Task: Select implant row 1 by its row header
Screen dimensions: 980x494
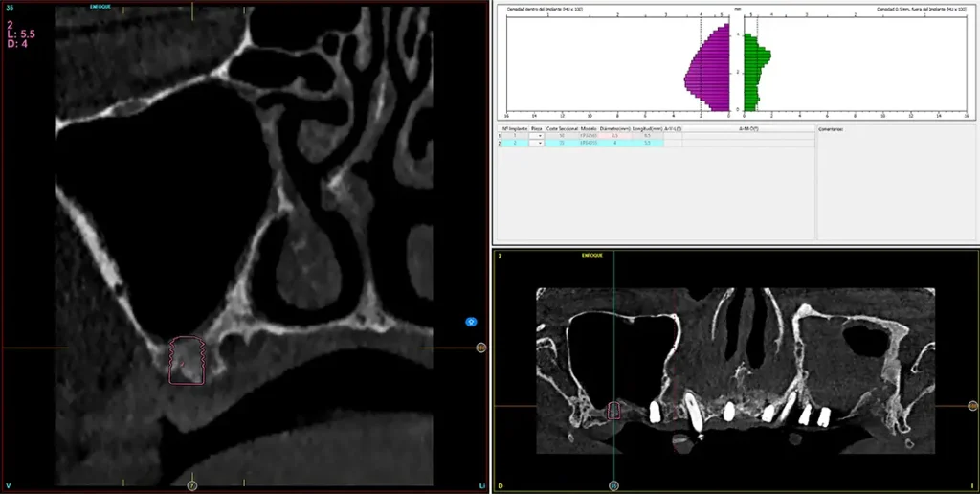Action: click(x=498, y=136)
